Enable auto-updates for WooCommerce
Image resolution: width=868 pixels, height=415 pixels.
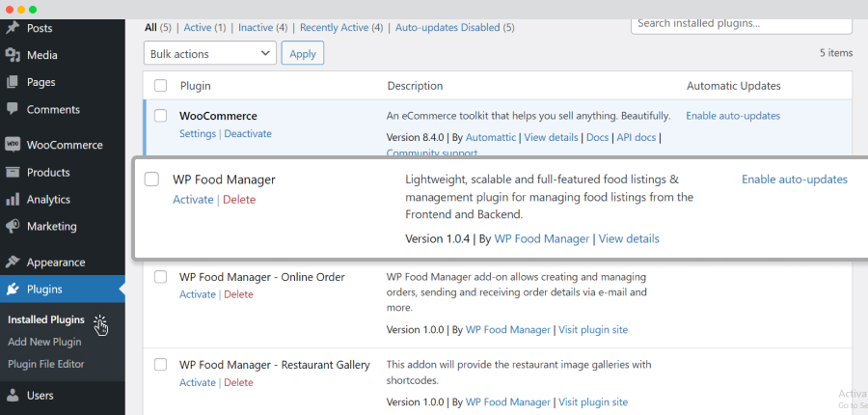coord(733,116)
